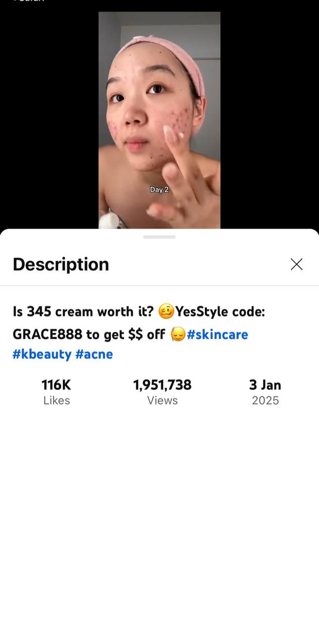
Task: Tap the grey drag handle atop the sheet
Action: pos(159,237)
